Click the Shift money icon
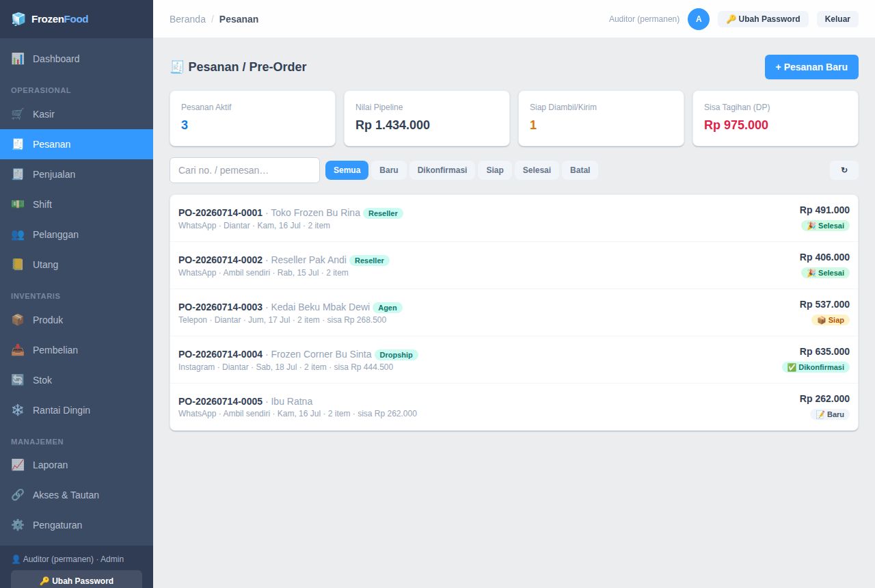Viewport: 875px width, 588px height. [x=18, y=204]
